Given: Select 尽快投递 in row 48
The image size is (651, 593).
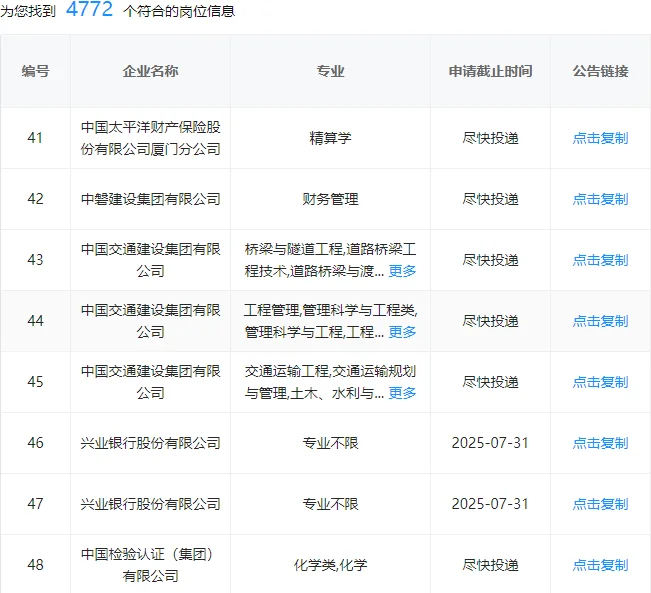Looking at the screenshot, I should (x=490, y=565).
